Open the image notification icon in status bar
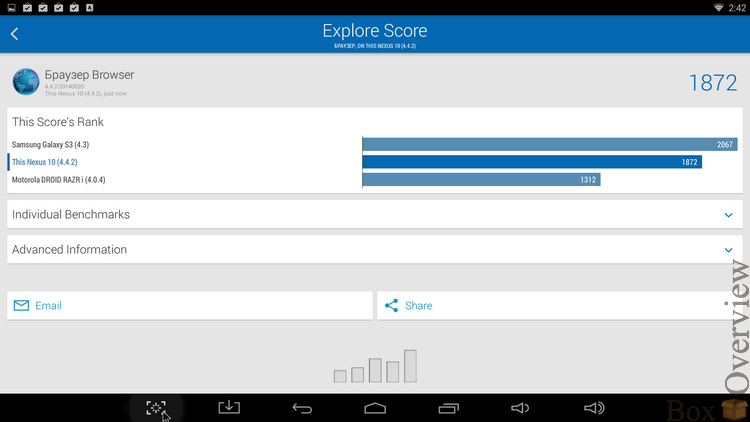 tap(11, 8)
